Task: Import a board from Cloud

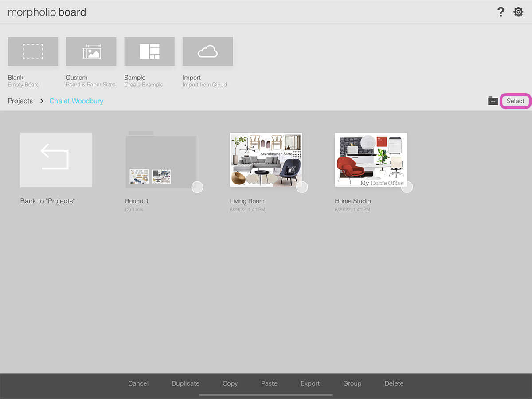Action: coord(207,52)
